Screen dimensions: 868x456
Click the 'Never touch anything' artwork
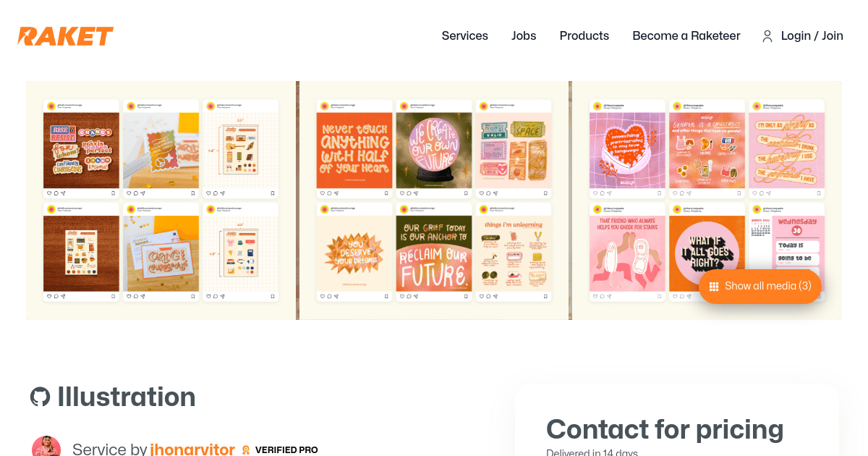coord(354,150)
